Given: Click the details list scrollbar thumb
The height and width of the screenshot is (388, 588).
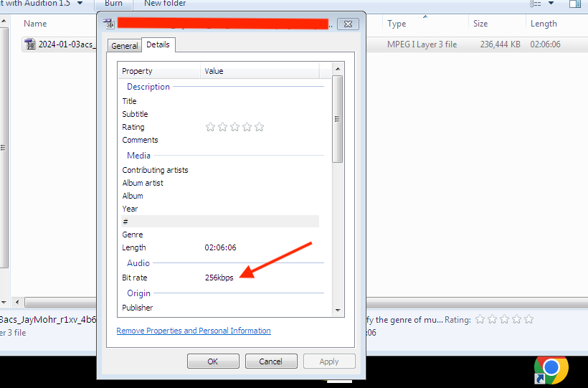Looking at the screenshot, I should [x=338, y=119].
